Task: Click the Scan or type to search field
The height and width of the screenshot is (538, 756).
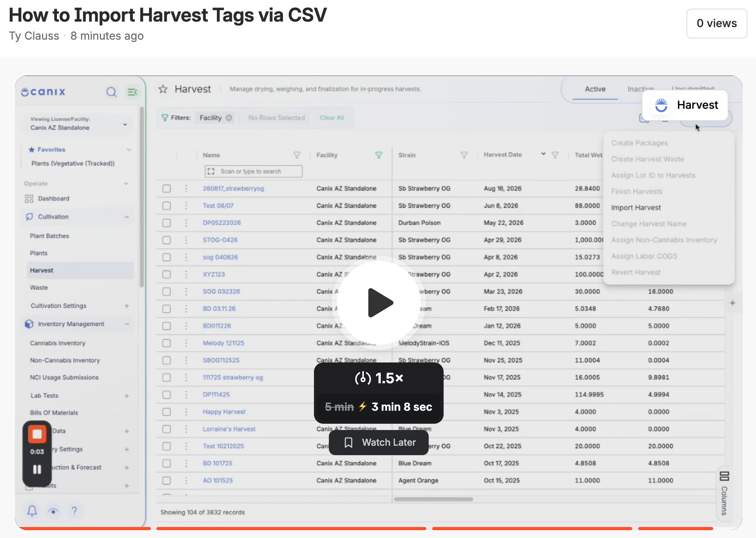Action: tap(253, 171)
